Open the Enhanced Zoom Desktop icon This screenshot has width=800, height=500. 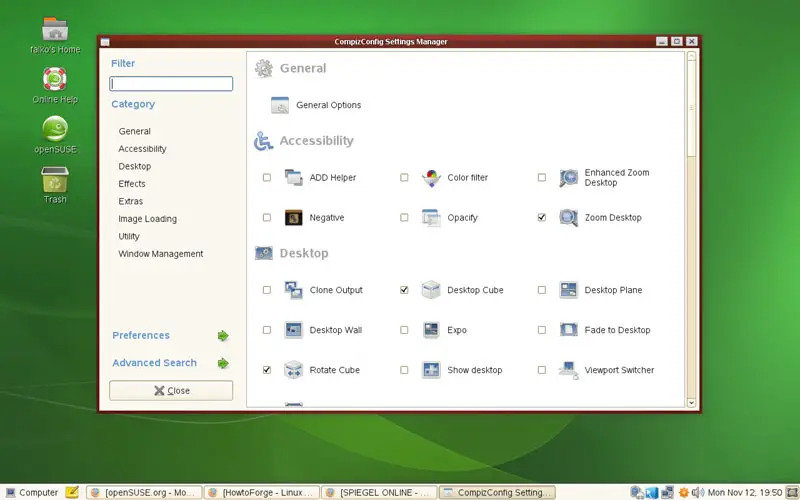pyautogui.click(x=568, y=178)
